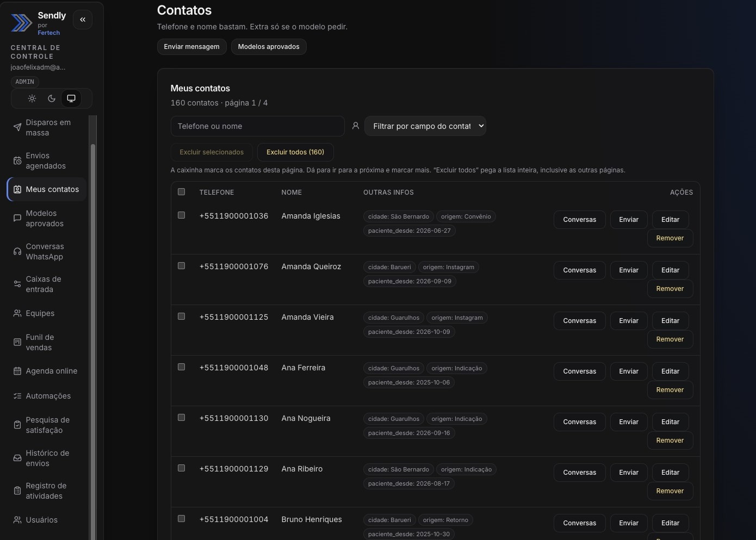The height and width of the screenshot is (540, 756).
Task: Click the Automações list-check icon
Action: (x=17, y=396)
